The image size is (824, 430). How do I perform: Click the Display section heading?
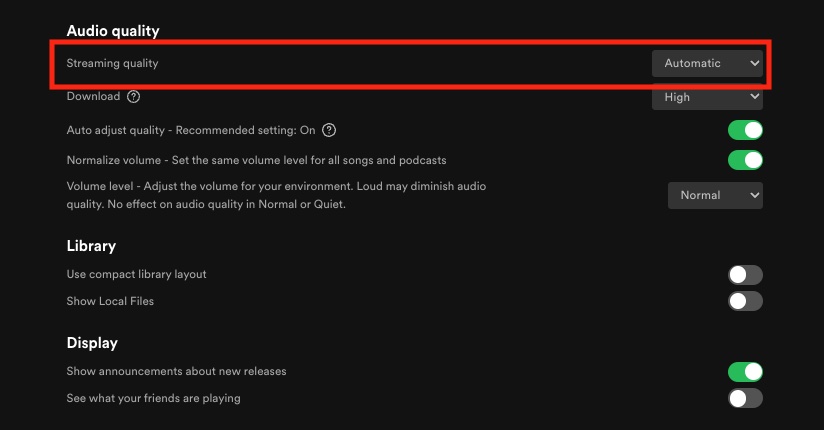point(92,343)
